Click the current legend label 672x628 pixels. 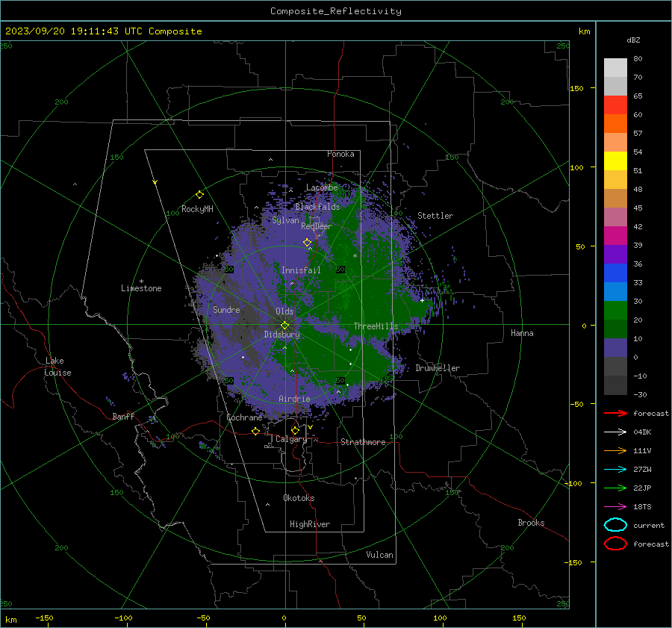(x=649, y=526)
